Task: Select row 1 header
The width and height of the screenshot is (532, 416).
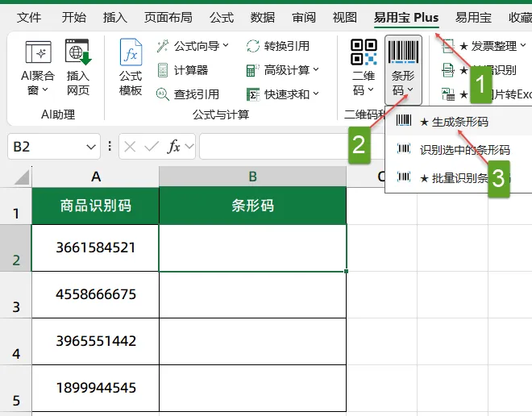Action: click(x=15, y=206)
